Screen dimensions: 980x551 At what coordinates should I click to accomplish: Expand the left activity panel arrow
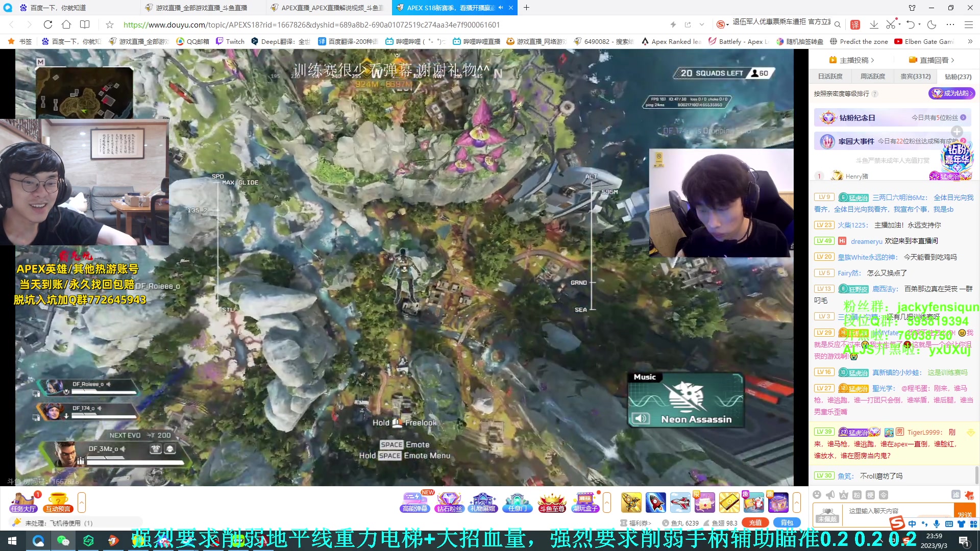[x=81, y=503]
